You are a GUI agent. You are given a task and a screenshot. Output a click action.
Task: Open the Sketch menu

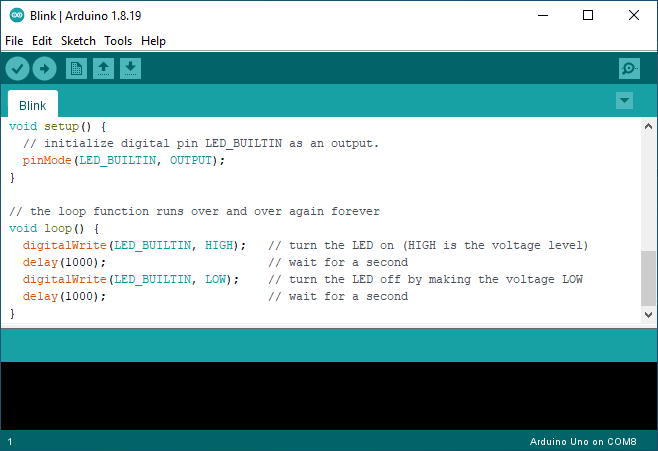[x=78, y=41]
